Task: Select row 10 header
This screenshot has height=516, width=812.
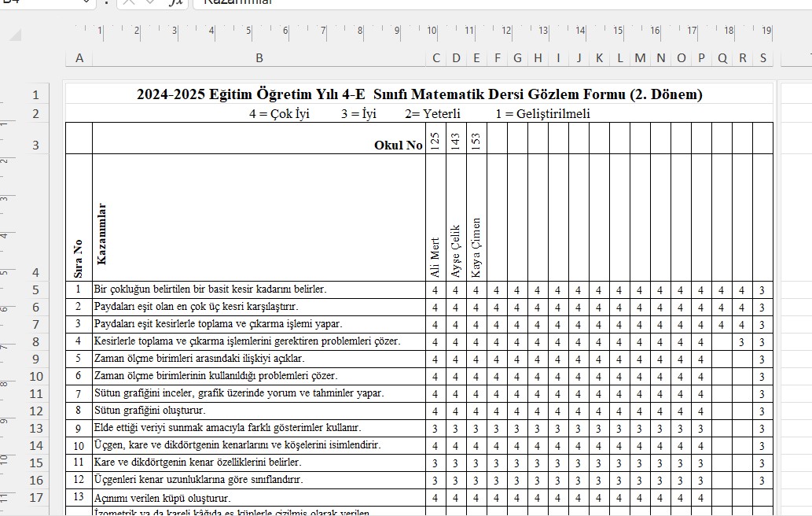Action: (x=35, y=376)
